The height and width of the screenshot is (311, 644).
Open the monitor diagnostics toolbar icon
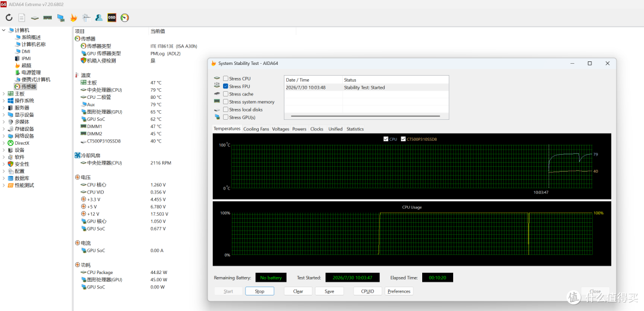pos(60,18)
